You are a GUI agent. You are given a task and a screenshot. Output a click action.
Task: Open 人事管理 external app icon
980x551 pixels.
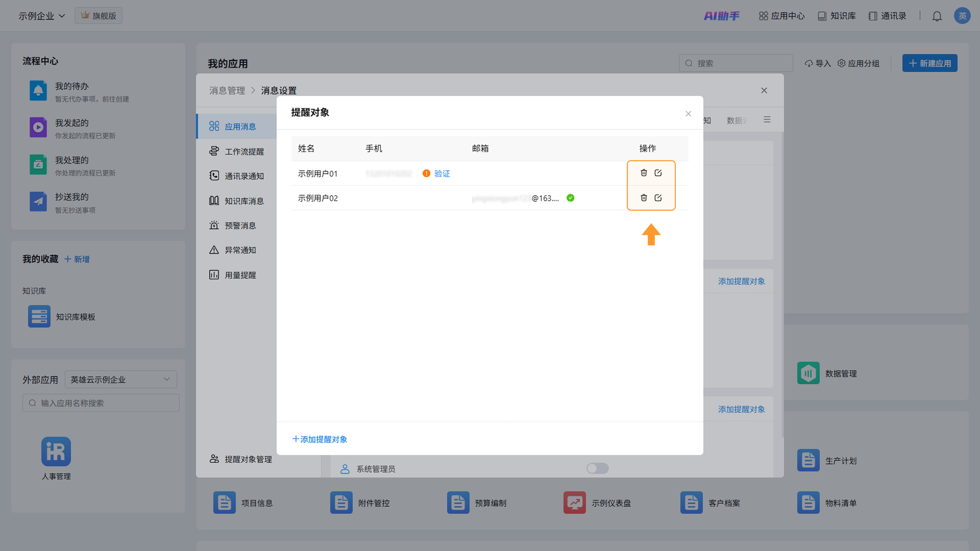[x=56, y=451]
